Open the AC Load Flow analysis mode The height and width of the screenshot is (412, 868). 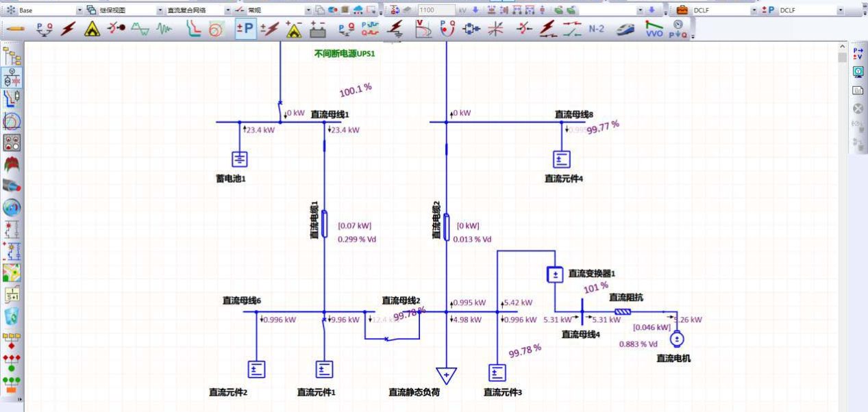click(x=45, y=29)
